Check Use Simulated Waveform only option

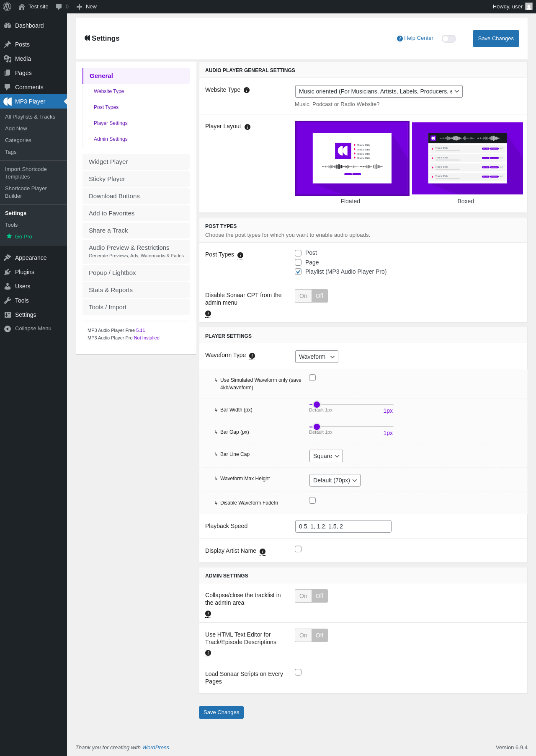[x=312, y=378]
